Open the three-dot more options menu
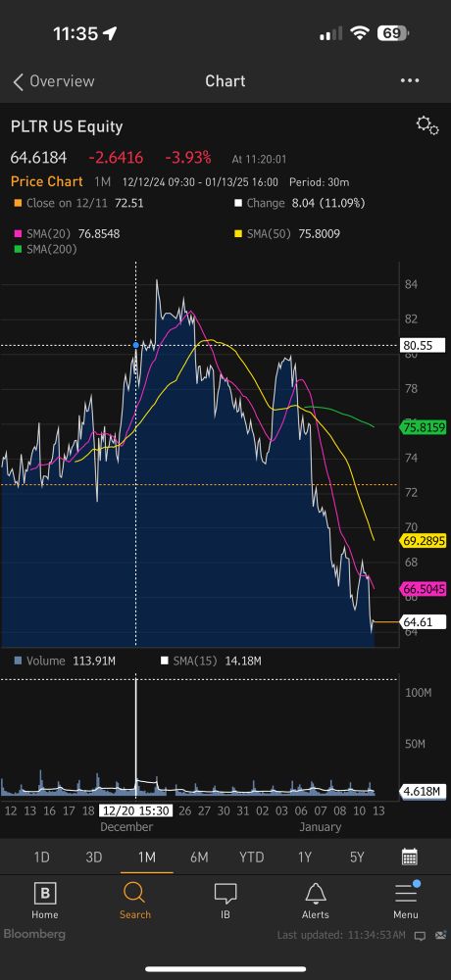This screenshot has width=451, height=980. pyautogui.click(x=410, y=80)
